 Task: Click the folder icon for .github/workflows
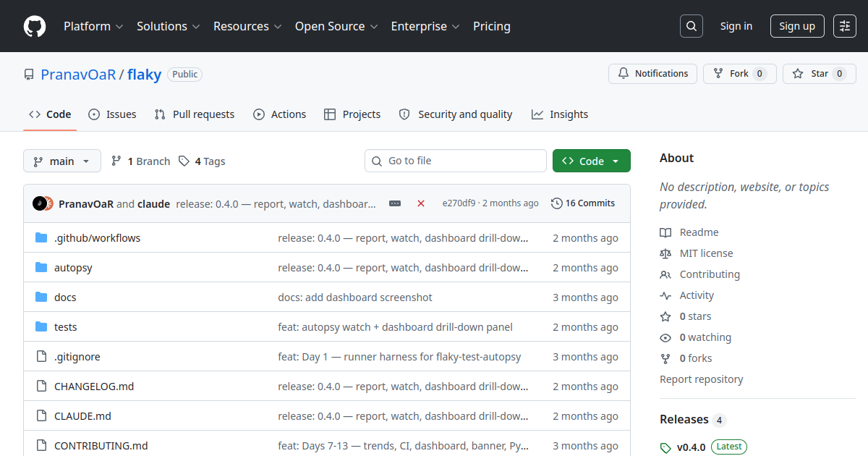click(41, 238)
